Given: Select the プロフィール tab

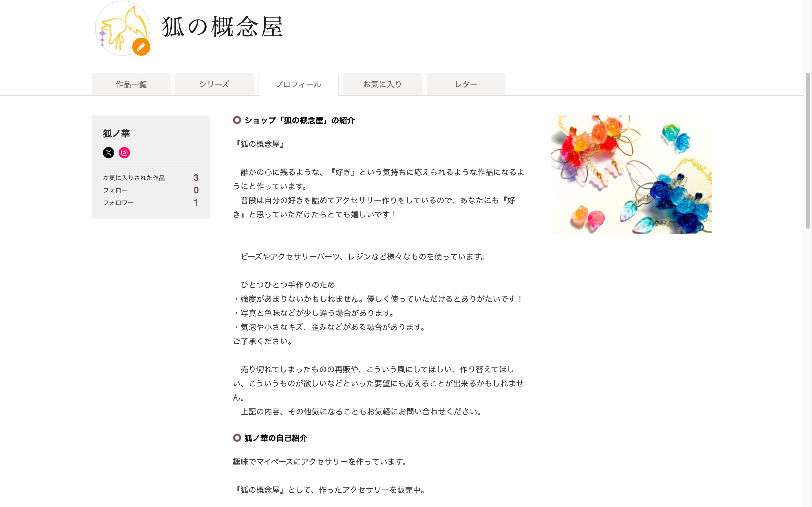Looking at the screenshot, I should pos(298,84).
